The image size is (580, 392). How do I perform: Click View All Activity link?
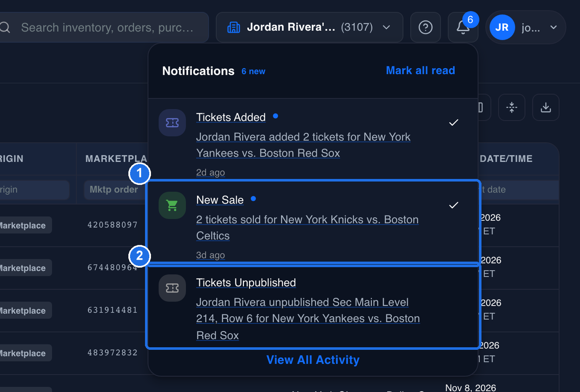click(313, 360)
